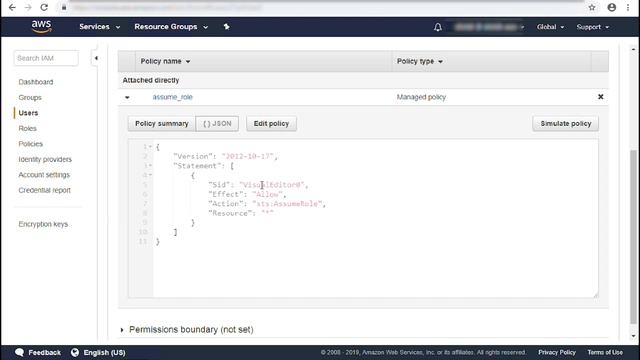Open the browser three-dot menu

(x=628, y=7)
